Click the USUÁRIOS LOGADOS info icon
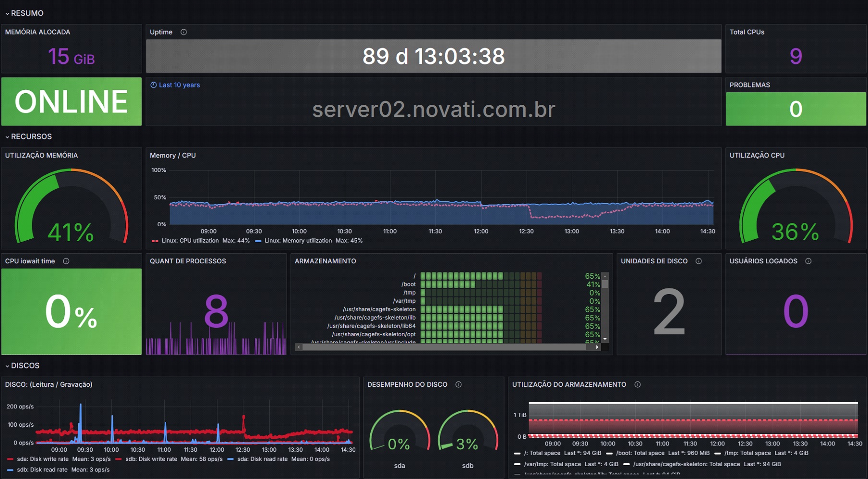 [x=808, y=261]
